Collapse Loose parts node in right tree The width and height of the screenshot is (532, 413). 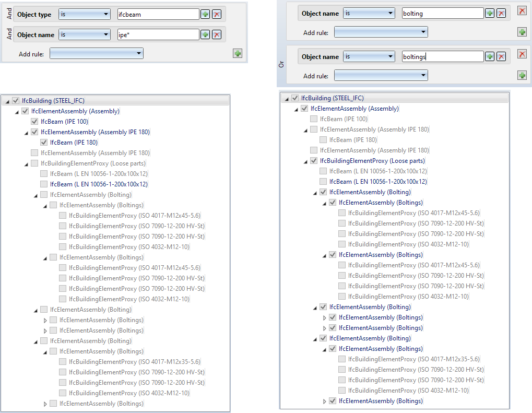tap(306, 161)
